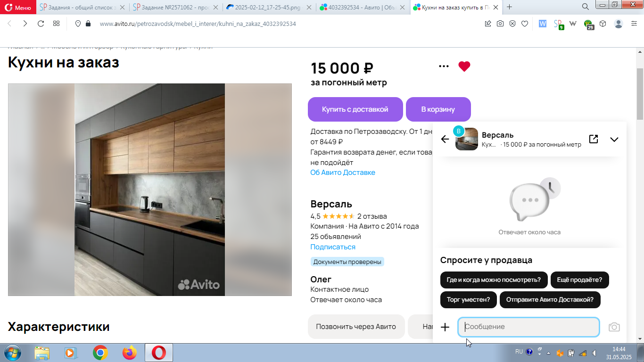644x362 pixels.
Task: Click 'Купить с доставкой' button
Action: click(x=355, y=109)
